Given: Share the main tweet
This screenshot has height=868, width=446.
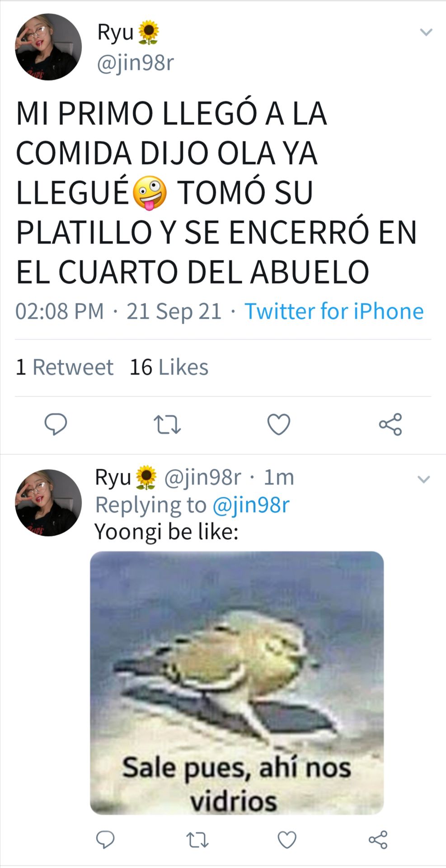Looking at the screenshot, I should [390, 424].
